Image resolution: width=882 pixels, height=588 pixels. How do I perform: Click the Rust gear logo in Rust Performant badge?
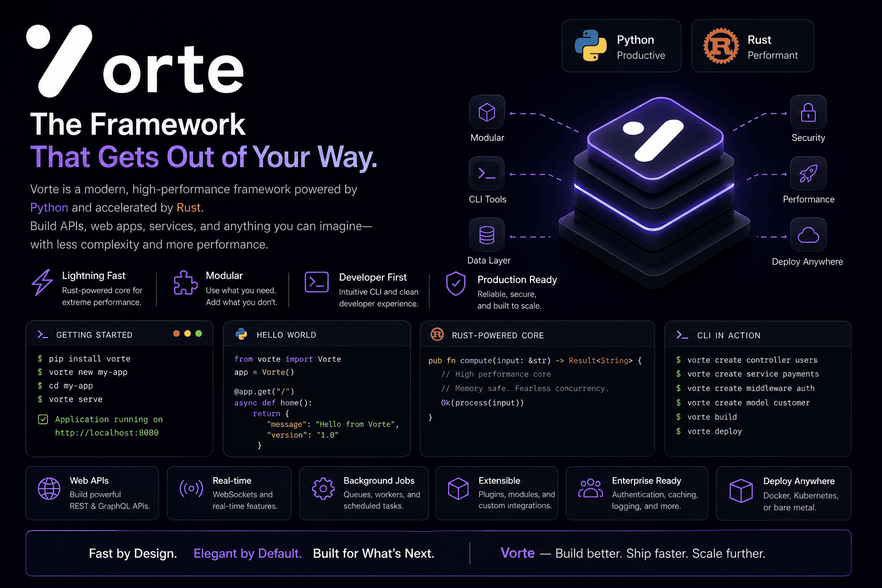pyautogui.click(x=721, y=46)
